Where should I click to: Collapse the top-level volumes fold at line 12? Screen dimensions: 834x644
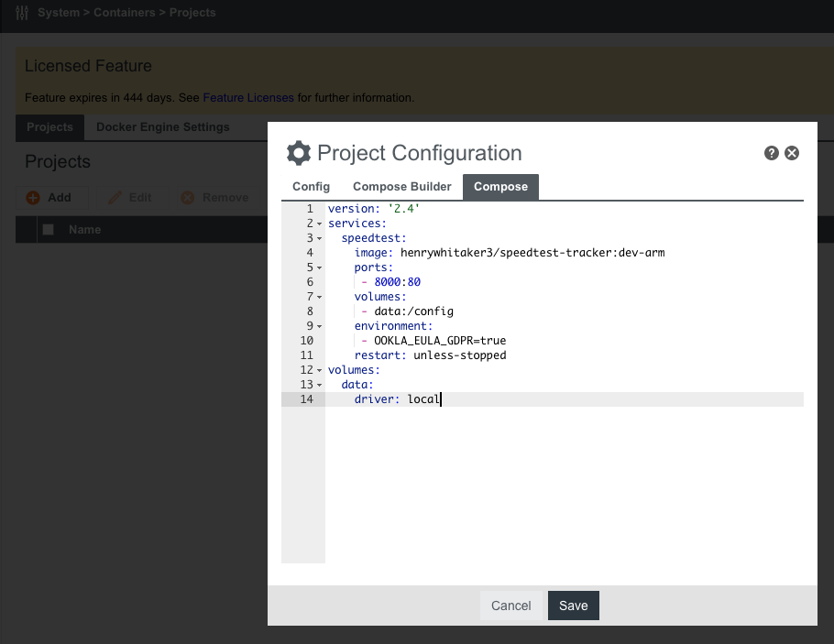point(319,370)
